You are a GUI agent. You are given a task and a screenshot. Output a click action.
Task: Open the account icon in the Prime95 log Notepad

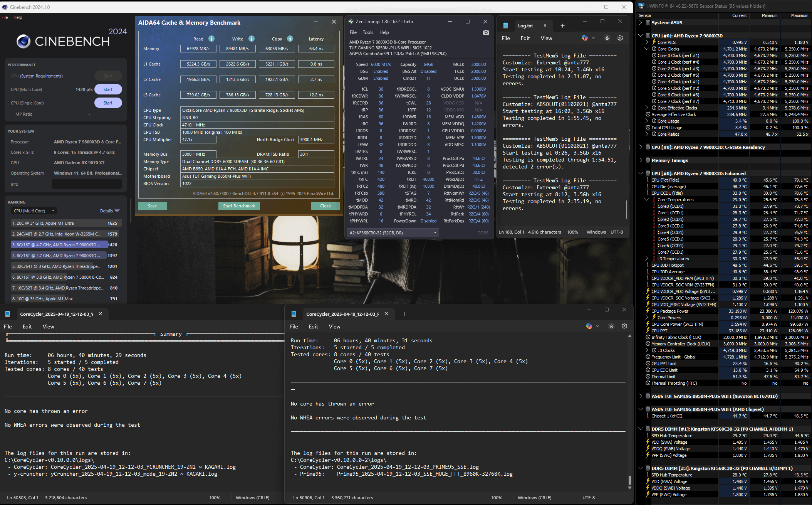coord(611,326)
